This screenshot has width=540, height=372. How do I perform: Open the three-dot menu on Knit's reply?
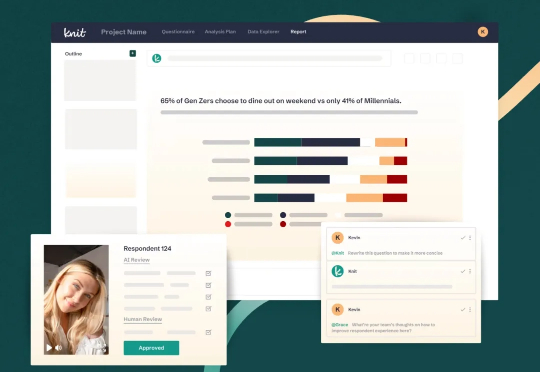pos(470,271)
